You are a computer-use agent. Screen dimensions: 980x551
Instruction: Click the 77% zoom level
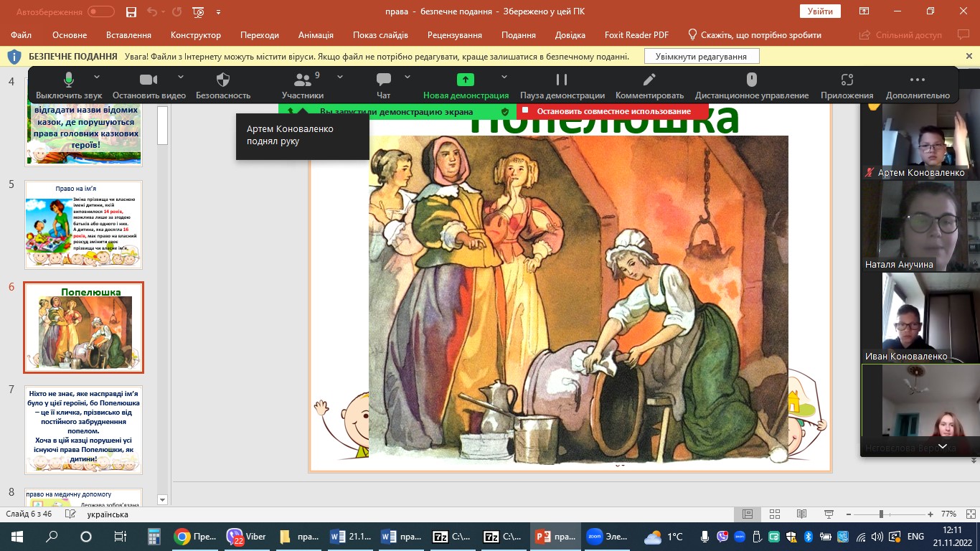949,514
